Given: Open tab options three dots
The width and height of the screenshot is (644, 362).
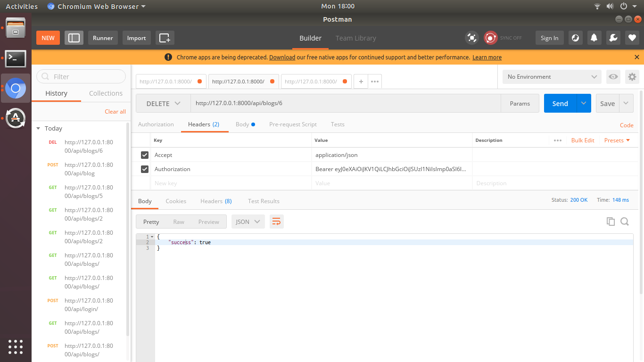Looking at the screenshot, I should click(x=375, y=82).
